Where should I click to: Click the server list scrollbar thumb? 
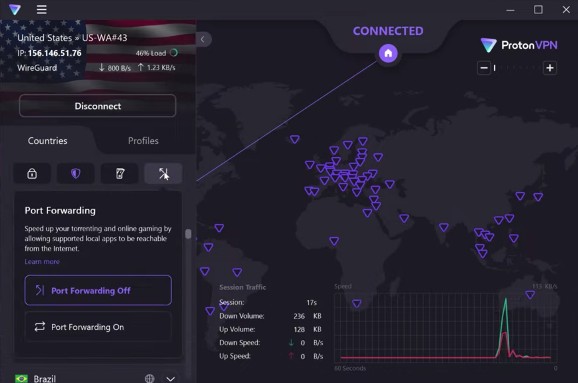pyautogui.click(x=188, y=234)
